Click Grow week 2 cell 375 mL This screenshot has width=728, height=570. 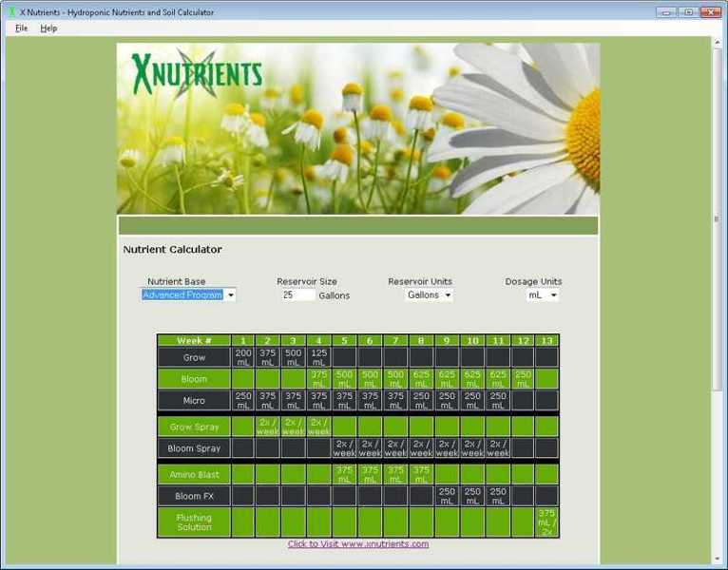coord(268,357)
